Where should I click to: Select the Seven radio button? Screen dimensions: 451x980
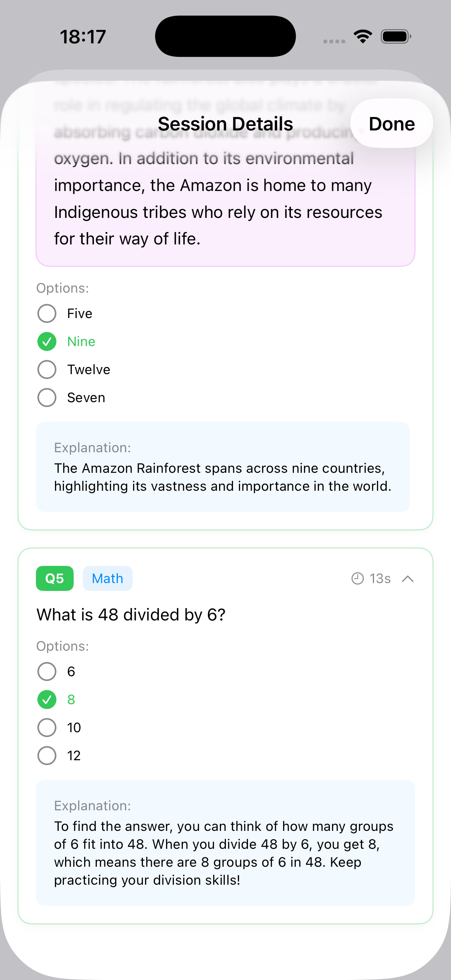click(x=46, y=397)
